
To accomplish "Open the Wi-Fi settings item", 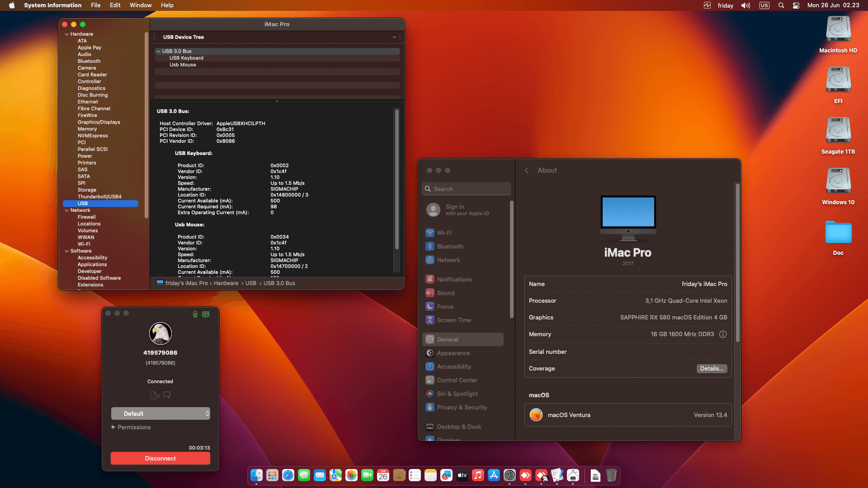I will tap(444, 233).
